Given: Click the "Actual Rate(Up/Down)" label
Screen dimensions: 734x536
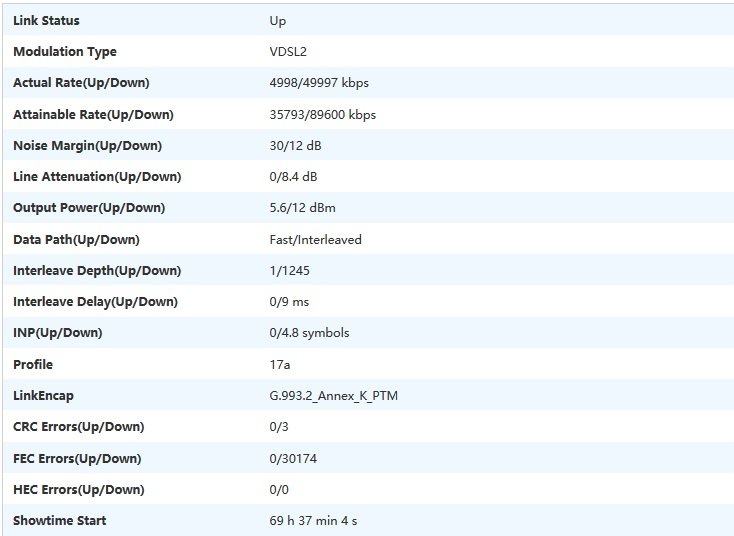Looking at the screenshot, I should [x=81, y=83].
